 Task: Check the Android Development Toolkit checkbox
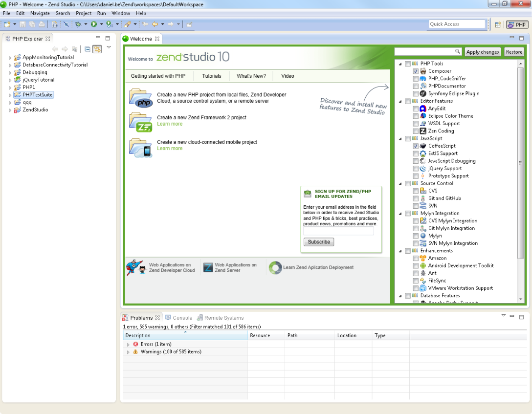point(416,266)
